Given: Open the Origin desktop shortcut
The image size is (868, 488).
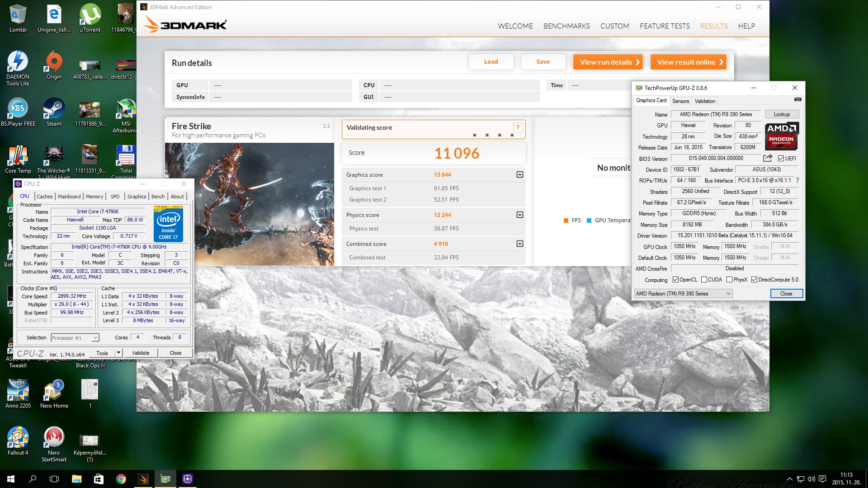Looking at the screenshot, I should pos(54,65).
